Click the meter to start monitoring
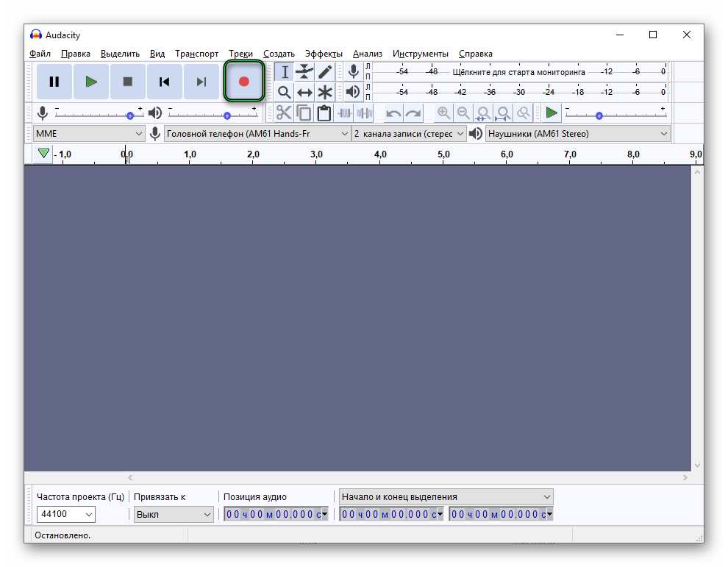The height and width of the screenshot is (567, 728). pyautogui.click(x=518, y=72)
